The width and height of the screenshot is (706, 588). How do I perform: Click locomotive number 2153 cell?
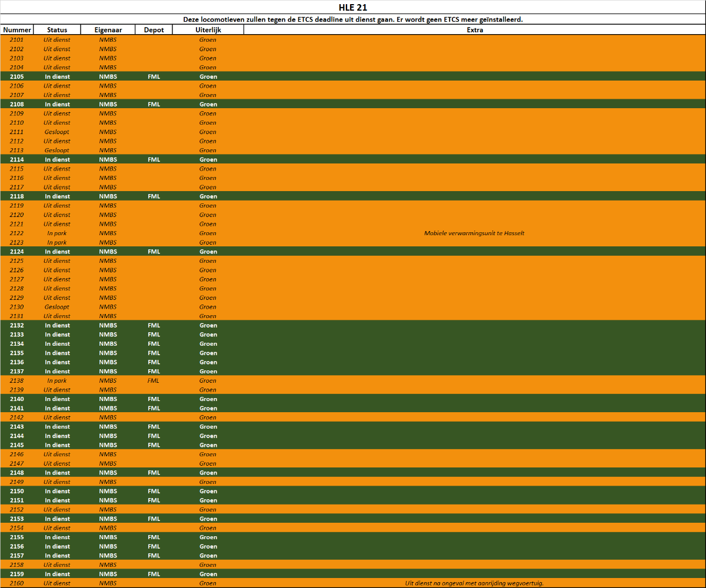click(x=16, y=519)
